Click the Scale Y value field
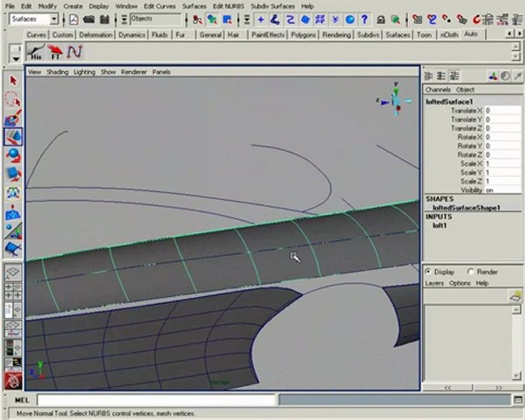The height and width of the screenshot is (420, 525). [503, 172]
